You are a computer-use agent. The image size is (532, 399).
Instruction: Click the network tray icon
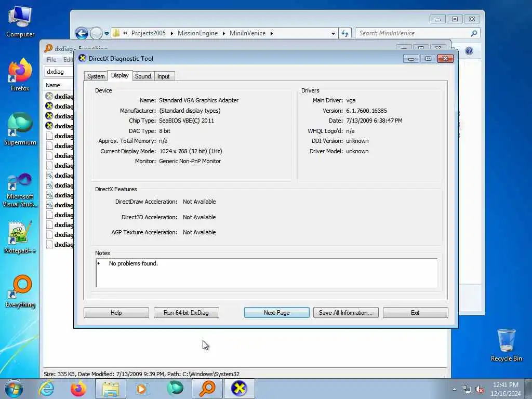point(467,390)
